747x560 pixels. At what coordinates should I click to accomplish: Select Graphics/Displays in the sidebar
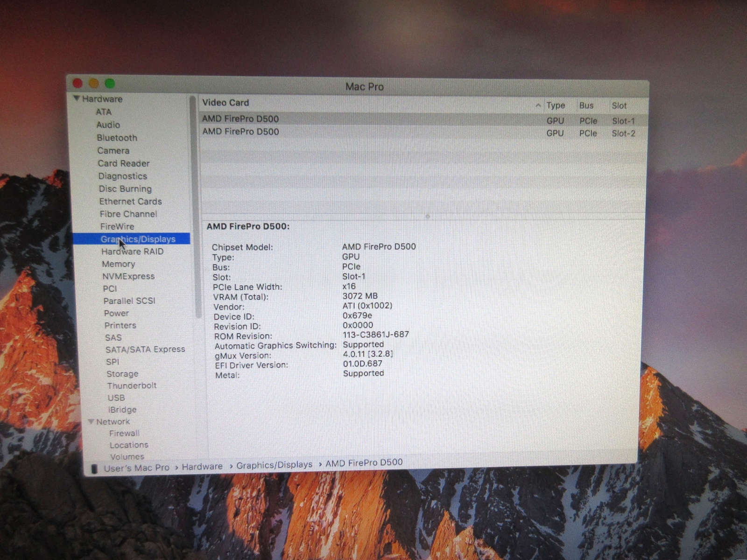point(131,239)
